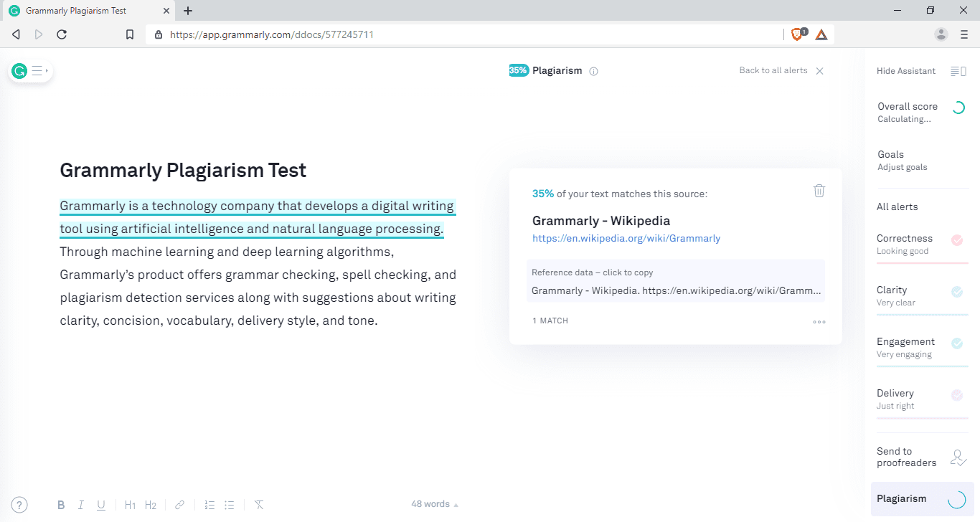Create a numbered list
Image resolution: width=980 pixels, height=522 pixels.
[x=209, y=505]
